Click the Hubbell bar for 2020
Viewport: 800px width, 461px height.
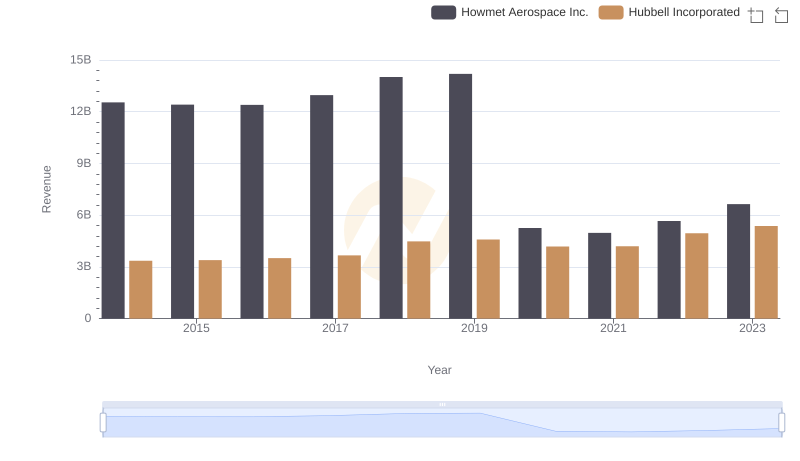coord(558,283)
